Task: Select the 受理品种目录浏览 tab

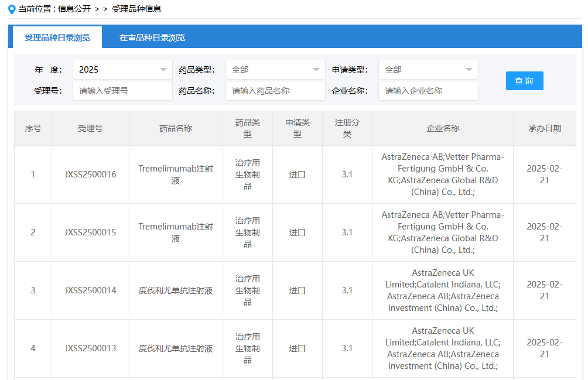Action: click(x=56, y=36)
